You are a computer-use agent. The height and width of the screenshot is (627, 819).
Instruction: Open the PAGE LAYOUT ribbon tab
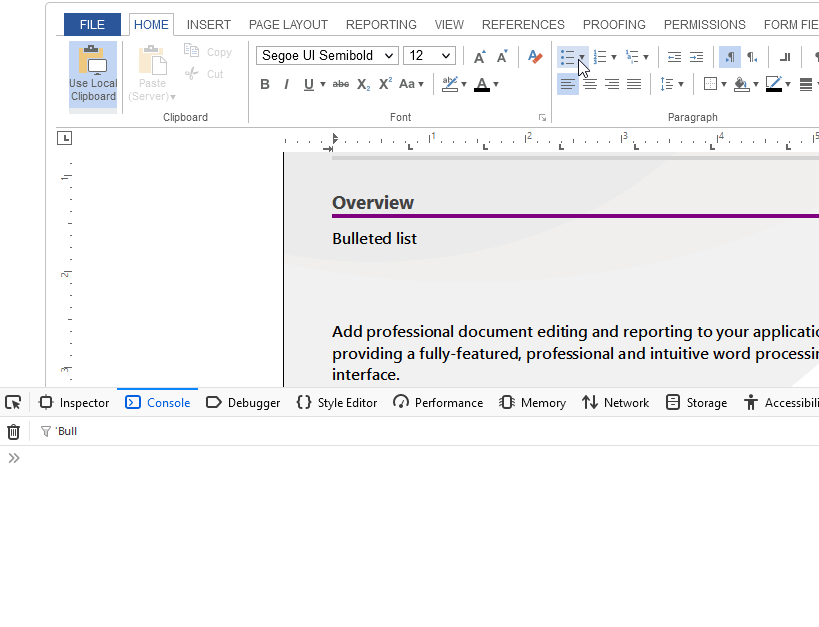point(288,25)
